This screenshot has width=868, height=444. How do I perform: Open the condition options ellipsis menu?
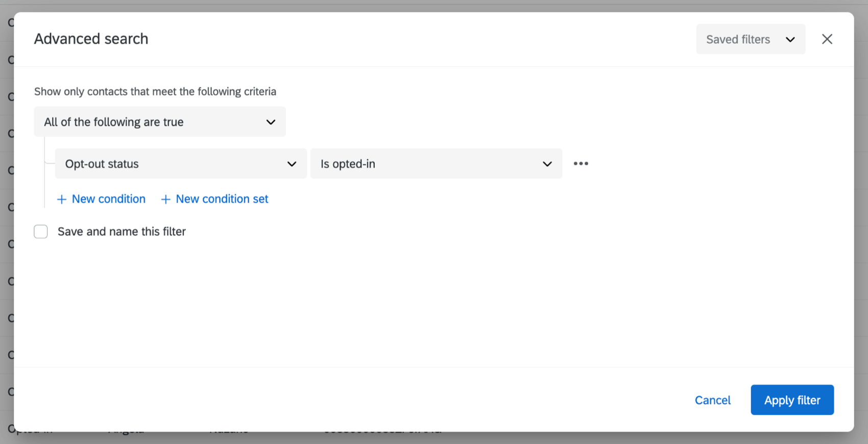[x=581, y=163]
